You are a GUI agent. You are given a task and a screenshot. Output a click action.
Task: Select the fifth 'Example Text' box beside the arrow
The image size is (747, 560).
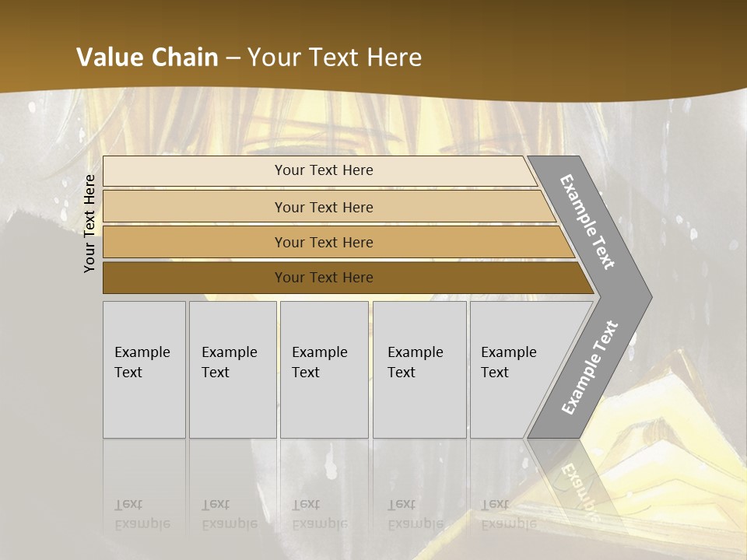coord(514,369)
